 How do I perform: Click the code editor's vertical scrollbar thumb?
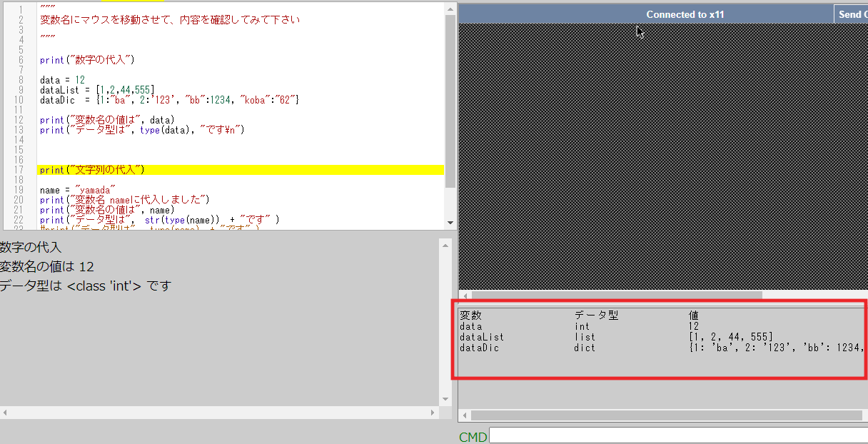point(450,100)
